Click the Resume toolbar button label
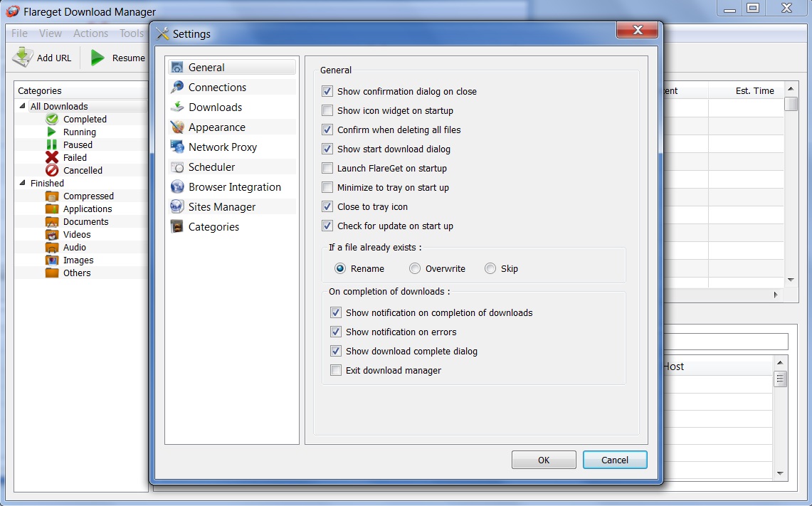This screenshot has height=506, width=812. click(x=128, y=58)
